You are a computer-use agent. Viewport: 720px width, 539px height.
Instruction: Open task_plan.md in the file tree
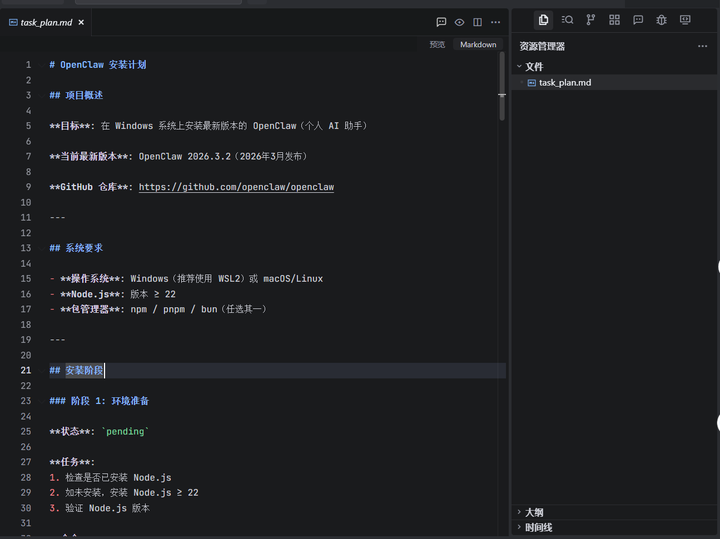click(x=565, y=83)
